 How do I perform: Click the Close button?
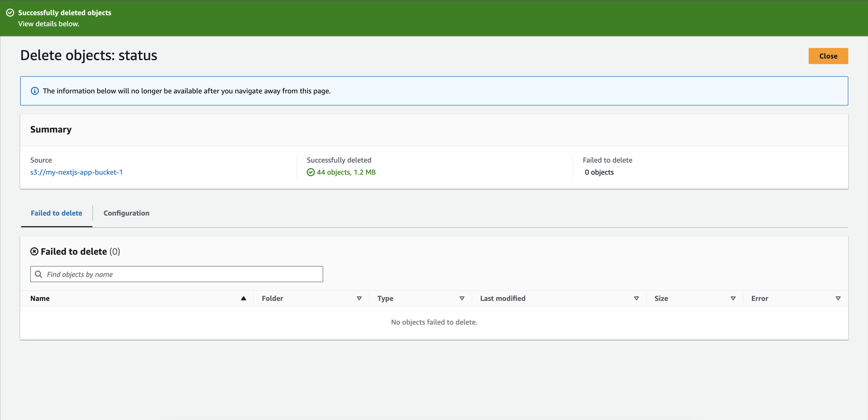pyautogui.click(x=828, y=56)
